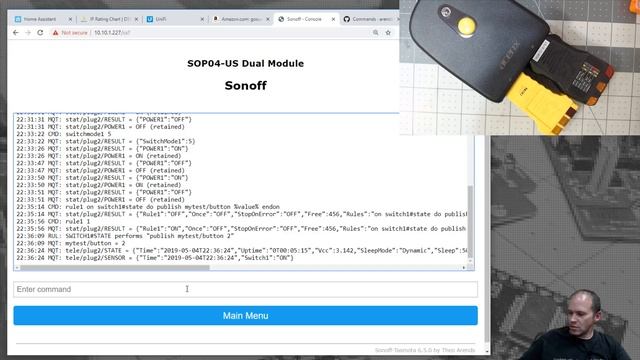Click the Sonoff tab globe favicon

point(281,19)
